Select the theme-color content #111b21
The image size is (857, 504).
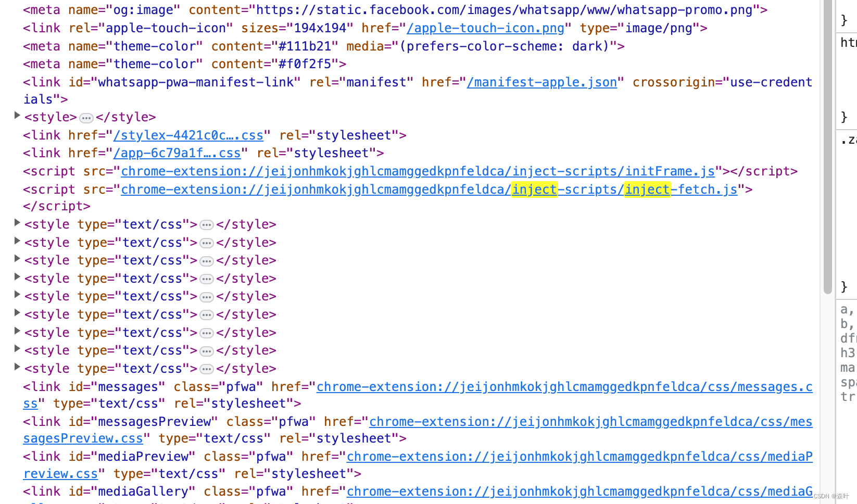[305, 46]
